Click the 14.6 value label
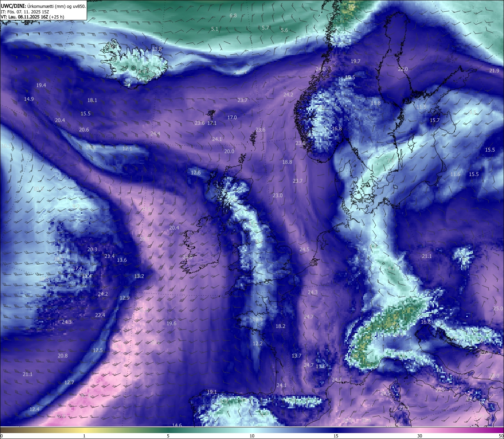The height and width of the screenshot is (439, 504). coord(177,425)
